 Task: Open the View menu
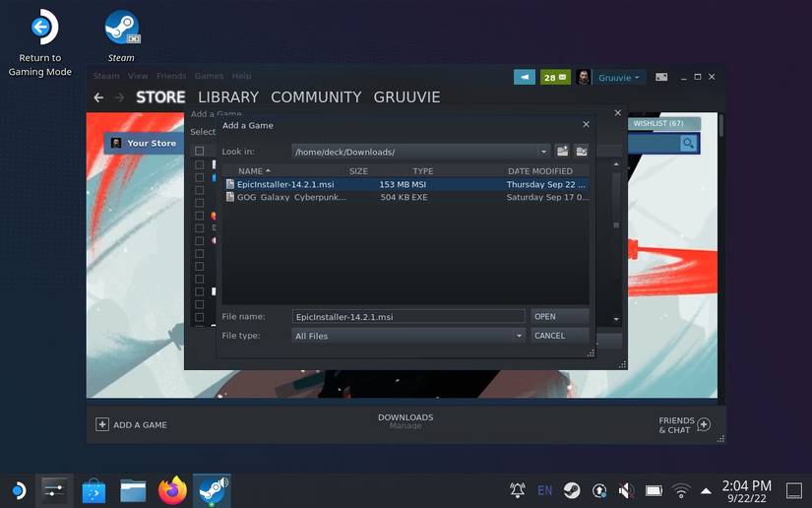(138, 76)
